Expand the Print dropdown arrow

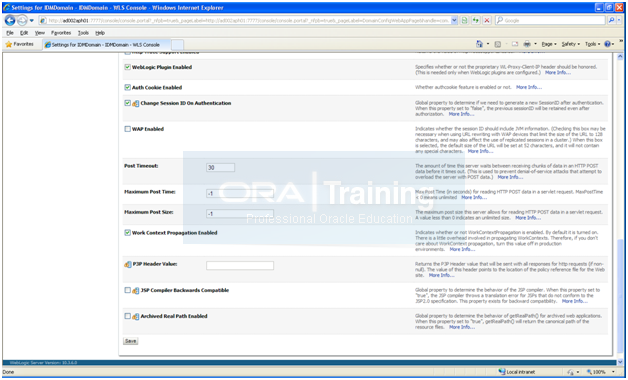[535, 44]
